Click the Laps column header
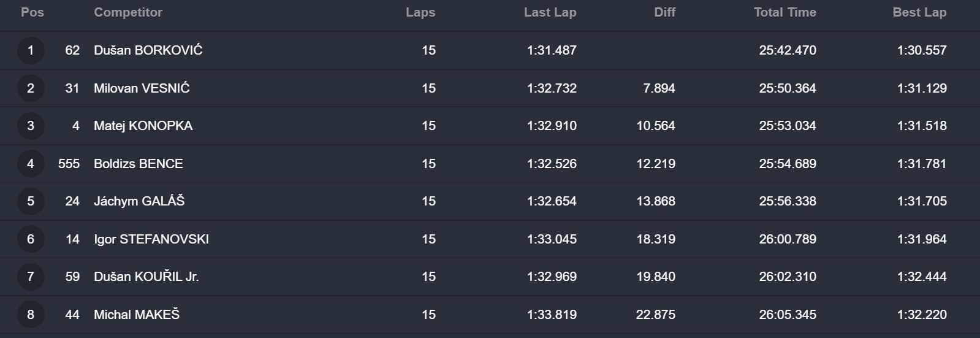Screen dimensions: 980x338 coord(420,12)
